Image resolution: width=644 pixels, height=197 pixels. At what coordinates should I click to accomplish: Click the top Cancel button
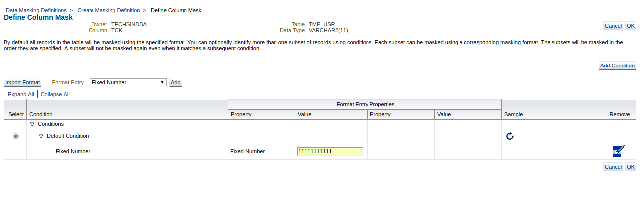point(613,26)
